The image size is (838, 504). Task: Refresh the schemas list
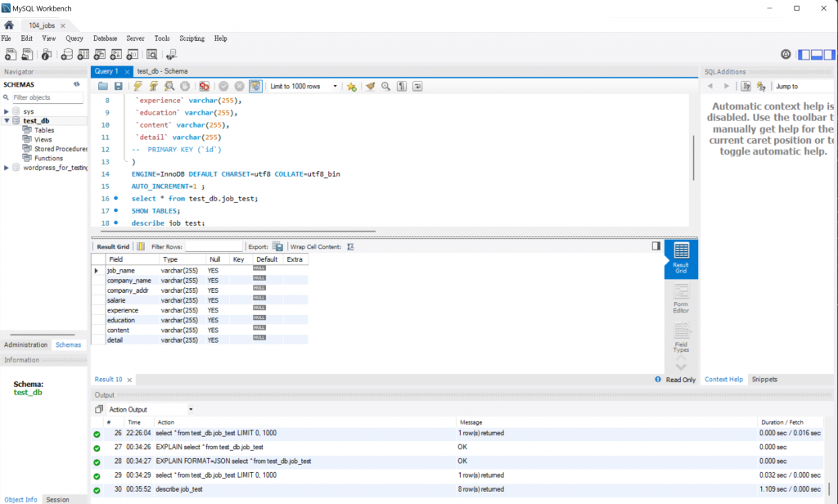(76, 84)
